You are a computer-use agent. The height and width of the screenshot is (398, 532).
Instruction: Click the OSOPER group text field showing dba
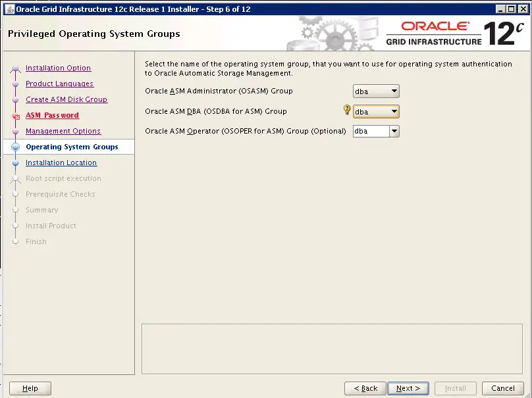click(371, 131)
